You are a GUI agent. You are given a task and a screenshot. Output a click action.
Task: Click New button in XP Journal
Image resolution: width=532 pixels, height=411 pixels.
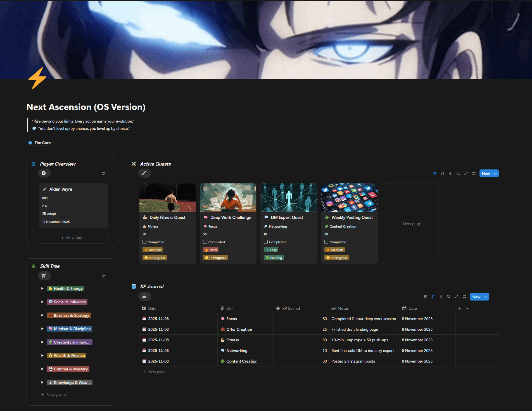[x=476, y=297]
